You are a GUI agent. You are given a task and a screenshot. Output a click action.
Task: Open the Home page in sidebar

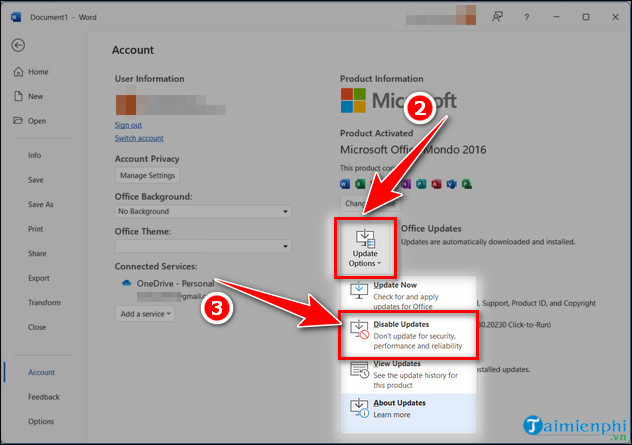(x=31, y=72)
